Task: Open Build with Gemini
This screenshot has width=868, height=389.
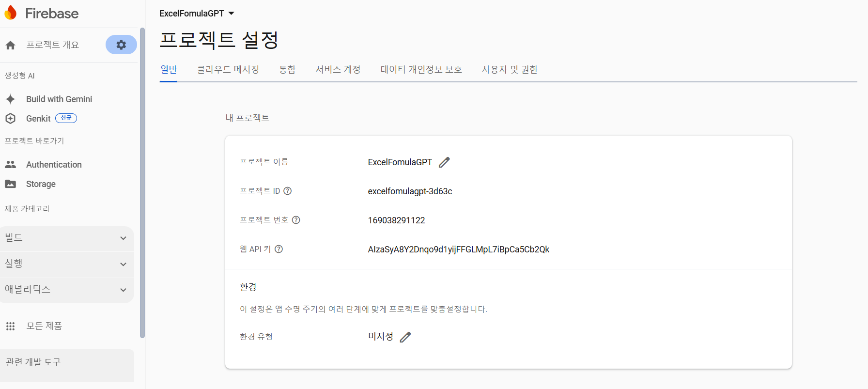Action: (x=59, y=99)
